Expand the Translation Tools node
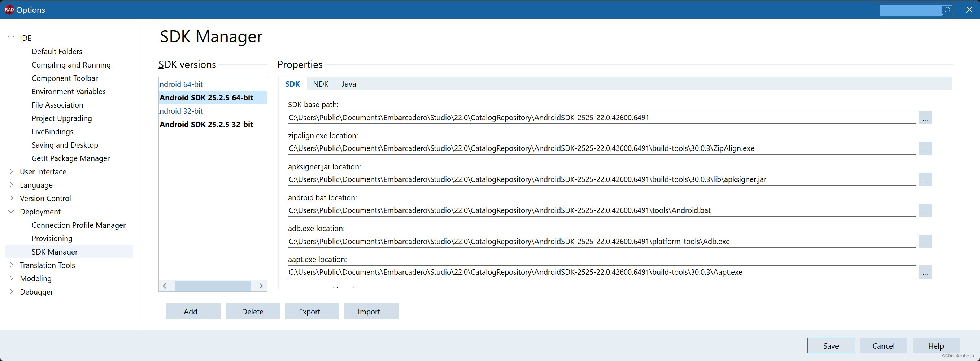The height and width of the screenshot is (361, 980). click(x=11, y=265)
